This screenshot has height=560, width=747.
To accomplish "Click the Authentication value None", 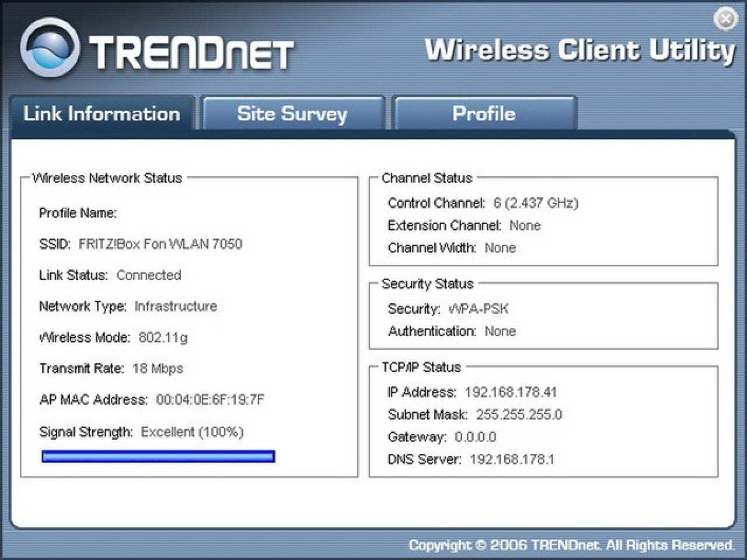I will 500,331.
